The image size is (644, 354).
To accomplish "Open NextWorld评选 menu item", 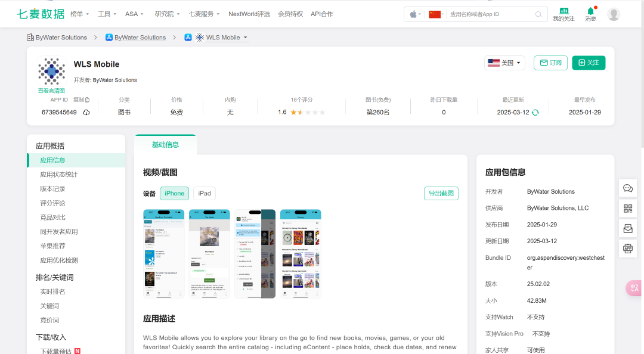I will coord(249,14).
